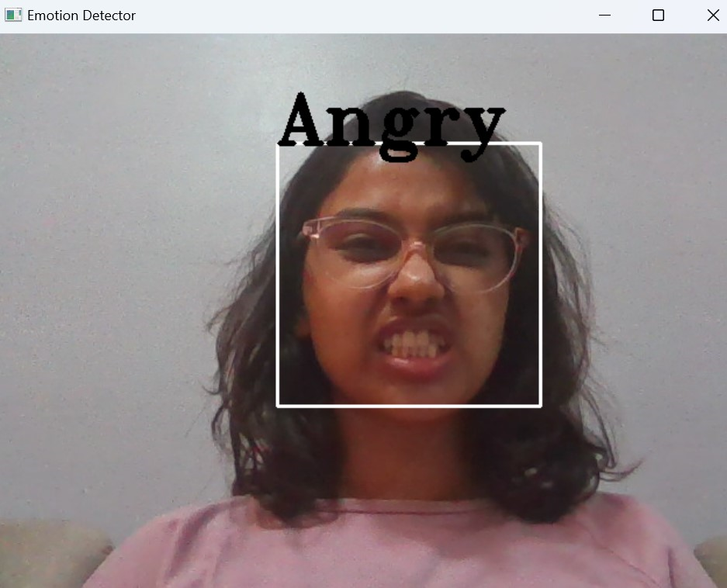Click the Emotion Detector title text
This screenshot has height=588, width=727.
coord(80,15)
